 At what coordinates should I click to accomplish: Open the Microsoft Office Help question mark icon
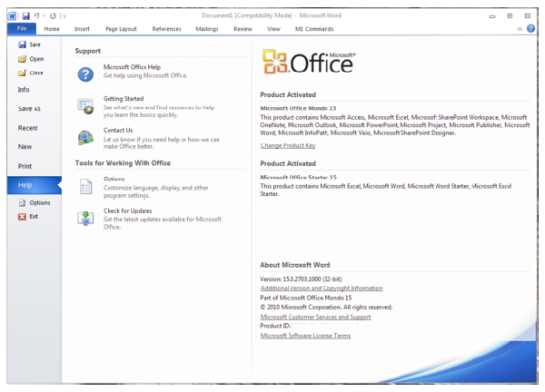click(x=85, y=73)
